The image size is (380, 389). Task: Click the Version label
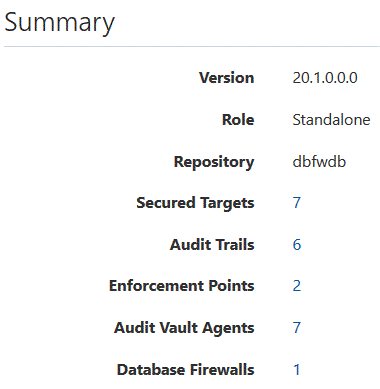(x=227, y=78)
